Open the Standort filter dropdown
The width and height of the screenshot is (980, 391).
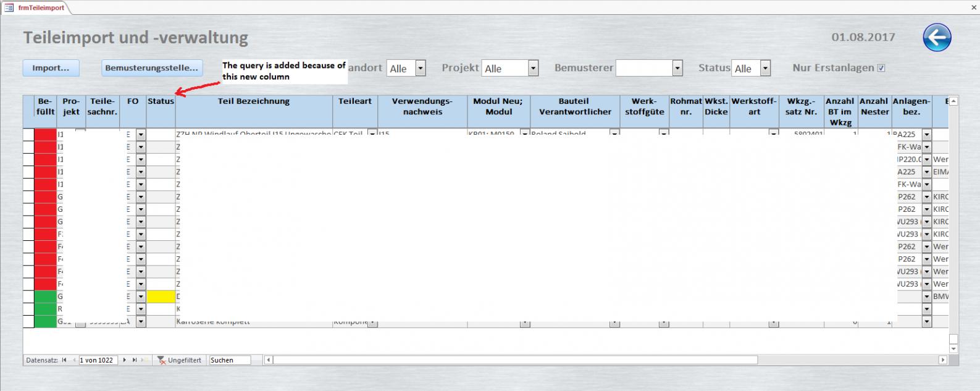(421, 68)
